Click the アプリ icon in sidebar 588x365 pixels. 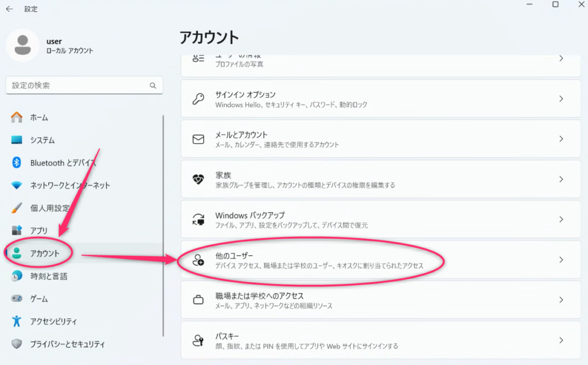[17, 230]
